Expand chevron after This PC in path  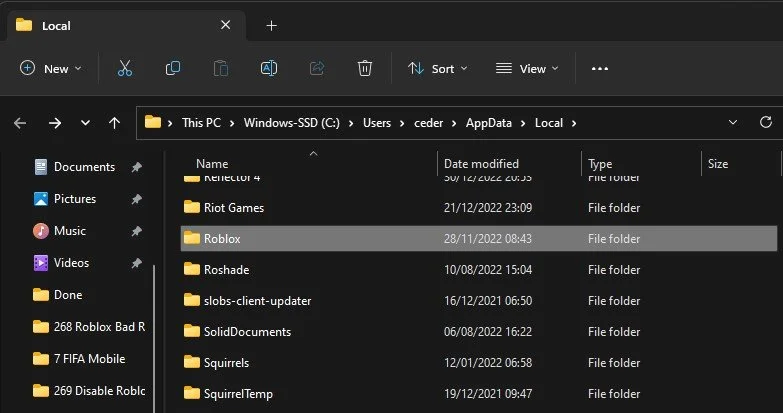click(x=232, y=123)
